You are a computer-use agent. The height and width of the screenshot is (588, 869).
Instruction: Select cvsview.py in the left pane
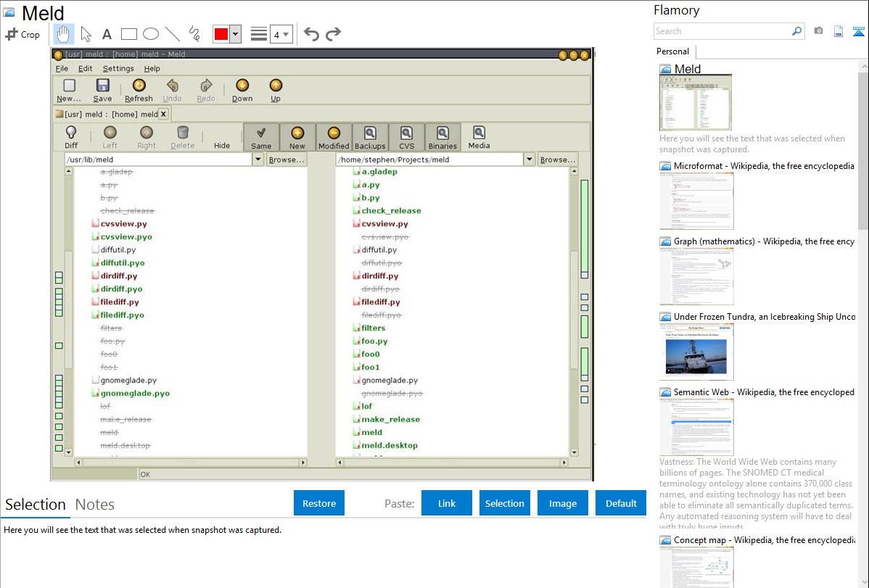tap(123, 223)
